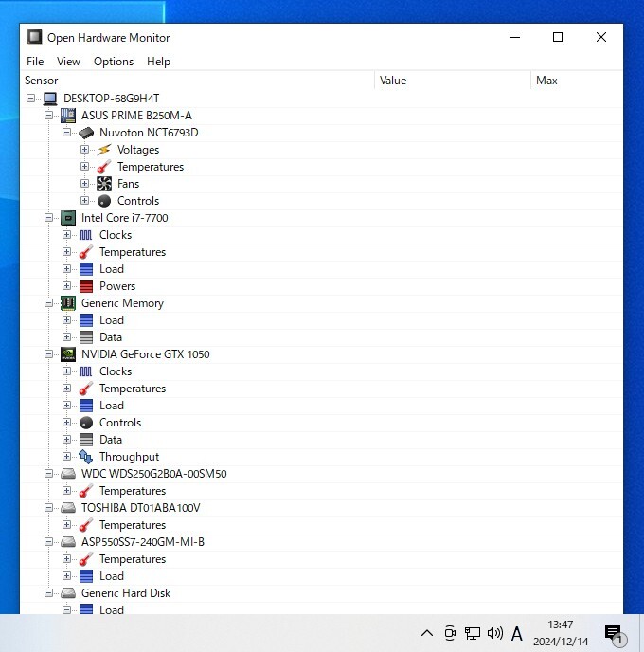Click the Generic Memory RAM icon
The height and width of the screenshot is (652, 644).
click(68, 303)
